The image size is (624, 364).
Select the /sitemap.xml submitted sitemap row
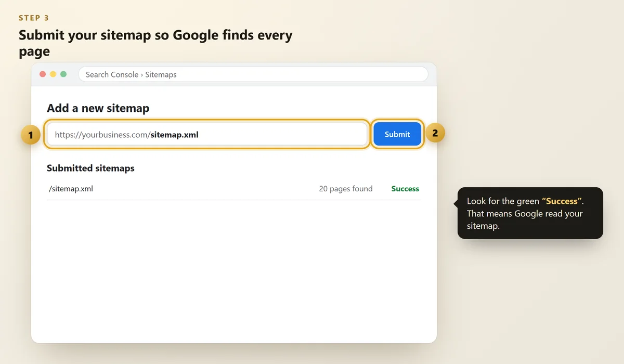(233, 189)
